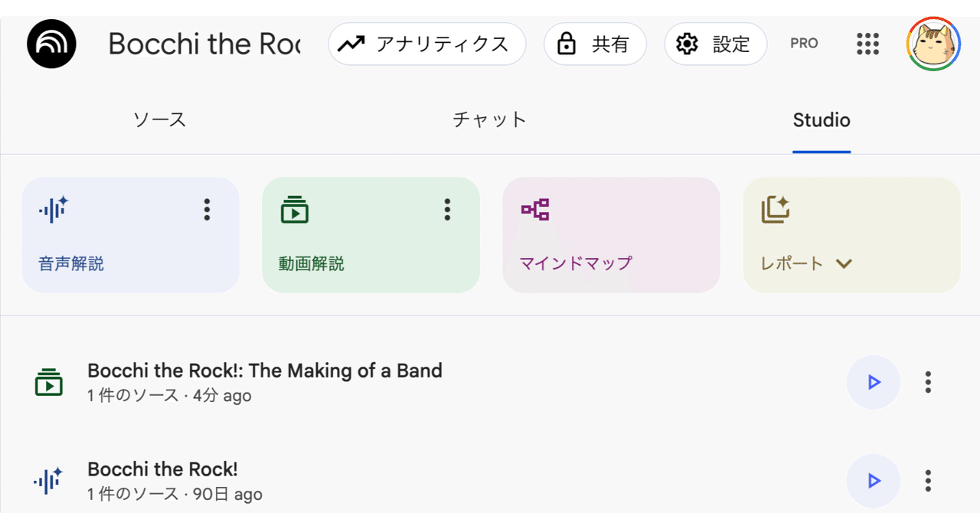
Task: Open the more options menu for the Bocchi the Rock! audio item
Action: pyautogui.click(x=928, y=481)
